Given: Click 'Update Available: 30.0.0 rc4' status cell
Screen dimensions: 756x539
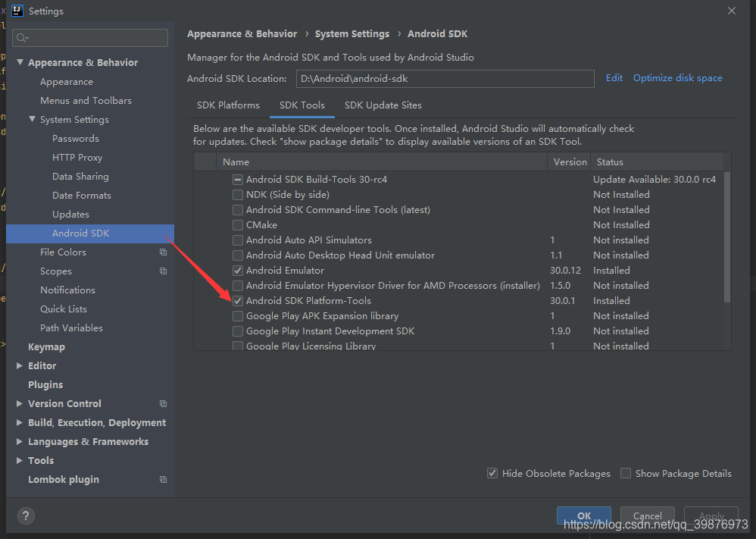Looking at the screenshot, I should click(x=654, y=180).
